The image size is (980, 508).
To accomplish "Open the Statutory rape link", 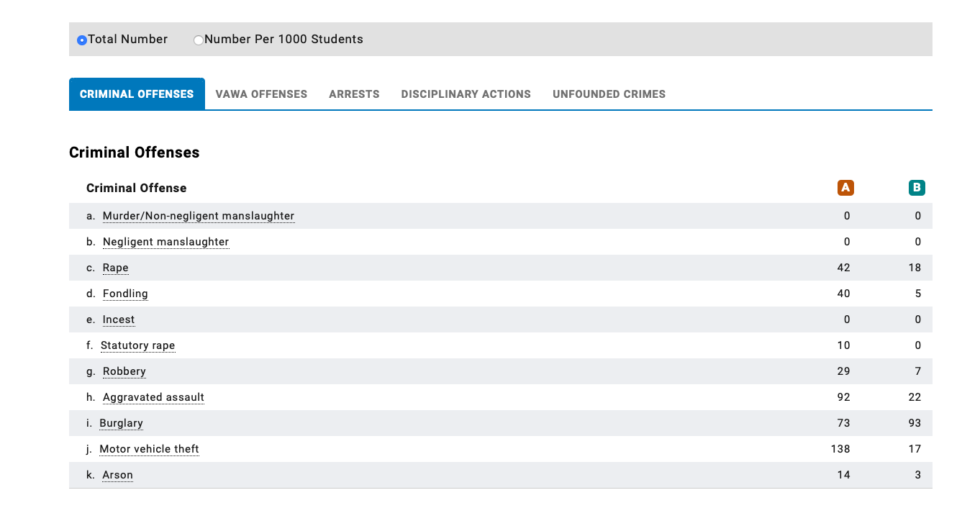I will pos(137,345).
